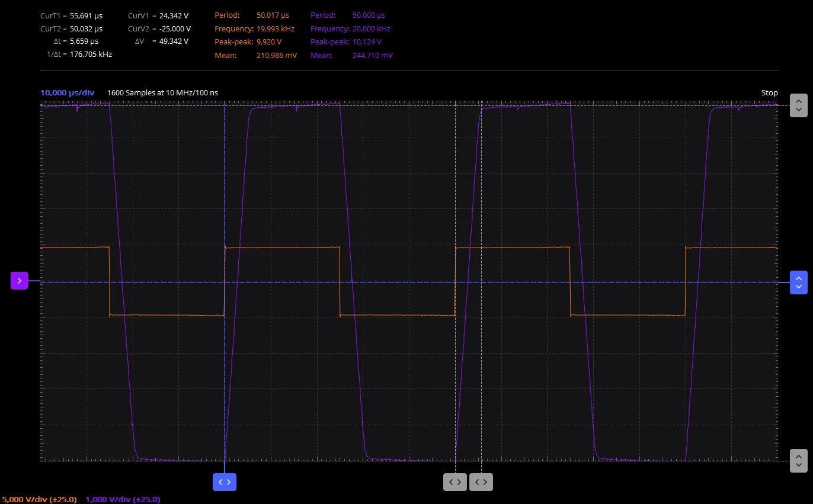This screenshot has width=813, height=504.
Task: Click the "CurV2 =" cursor label
Action: pos(142,28)
